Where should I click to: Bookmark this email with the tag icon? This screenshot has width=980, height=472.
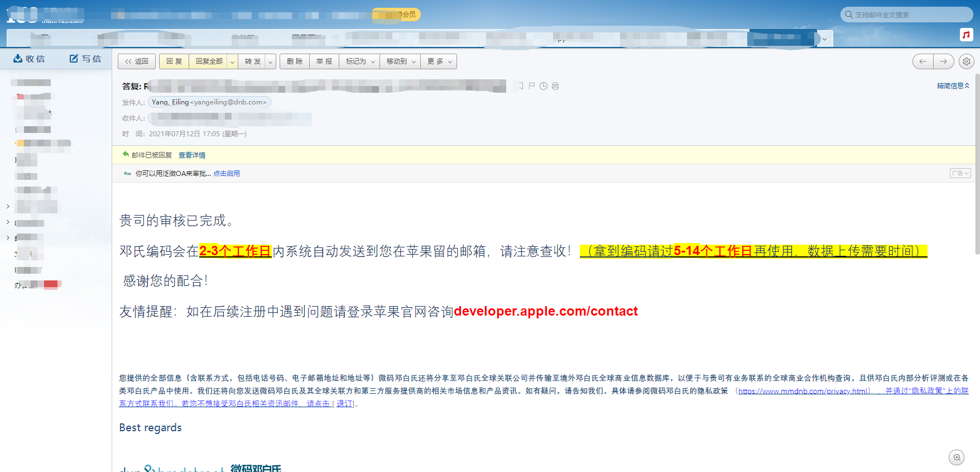click(x=521, y=86)
